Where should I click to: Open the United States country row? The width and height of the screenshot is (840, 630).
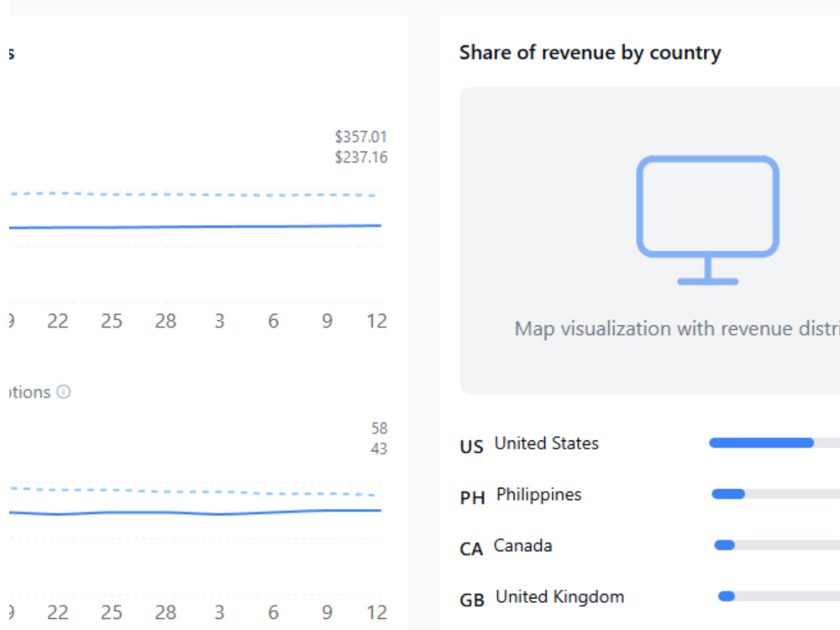[x=650, y=444]
